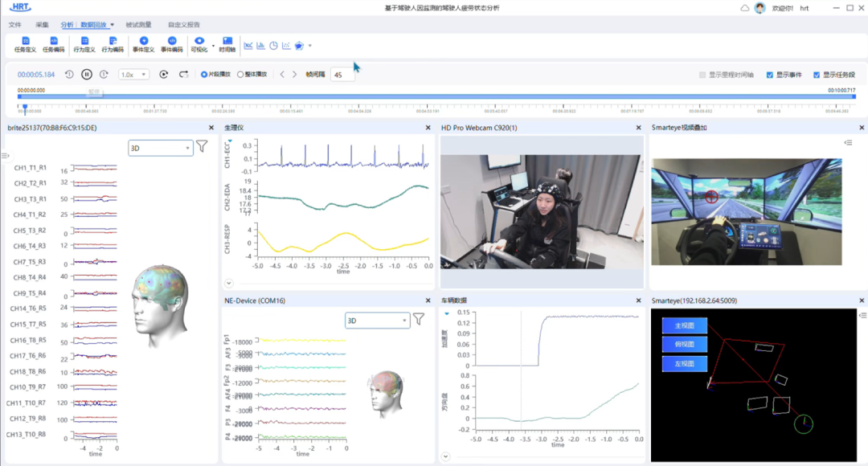Click the 可视化 visualization eye icon
This screenshot has width=868, height=466.
199,41
